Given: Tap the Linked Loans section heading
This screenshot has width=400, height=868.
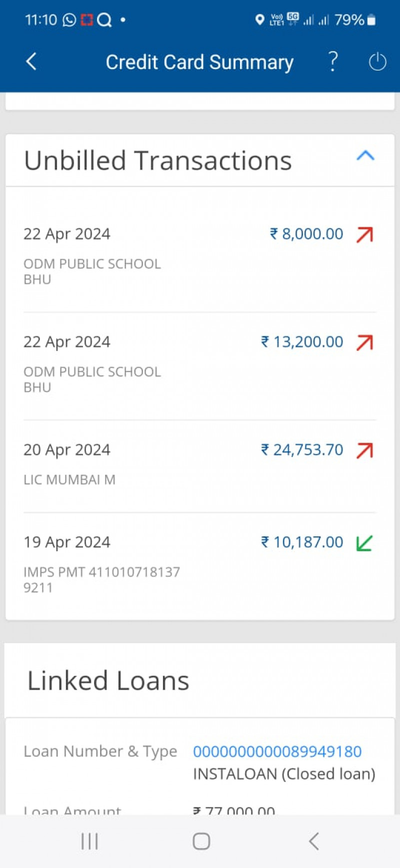Looking at the screenshot, I should click(x=108, y=681).
